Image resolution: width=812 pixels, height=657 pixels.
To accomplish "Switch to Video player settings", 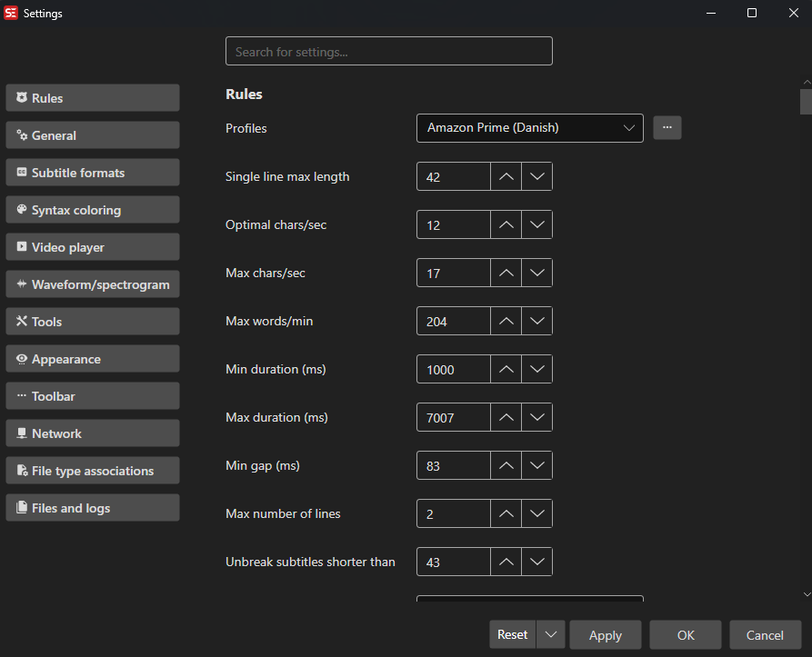I will 93,247.
